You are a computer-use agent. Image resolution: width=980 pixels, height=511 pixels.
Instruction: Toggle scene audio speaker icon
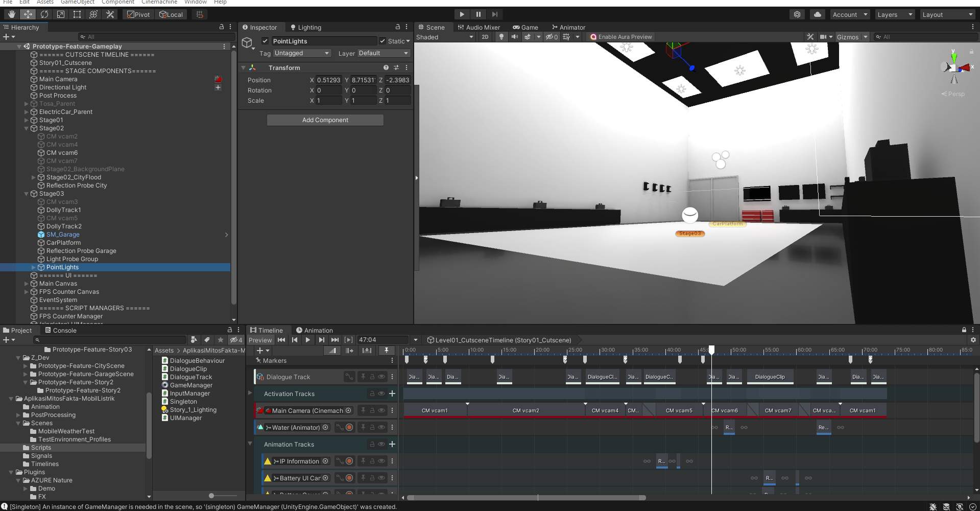(514, 37)
